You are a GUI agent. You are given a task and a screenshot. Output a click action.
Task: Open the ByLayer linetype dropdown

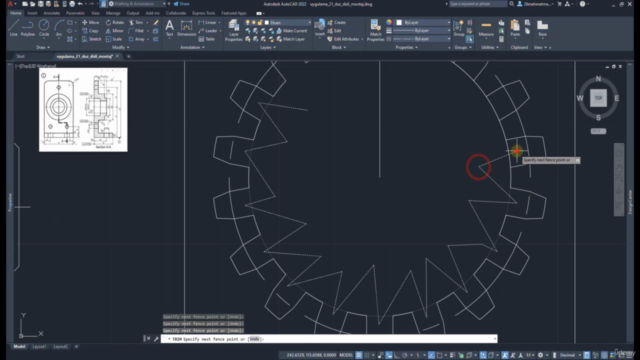(421, 39)
